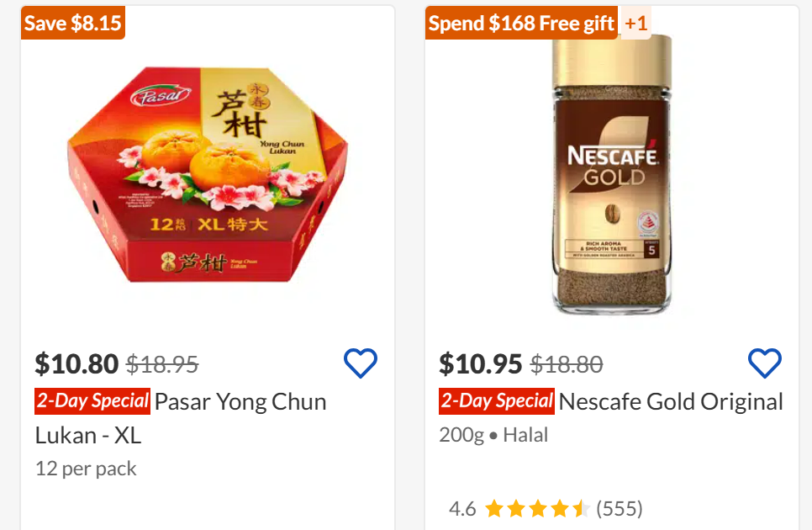This screenshot has height=530, width=812.
Task: Click the 2-Day Special label on Lukan
Action: (x=92, y=401)
